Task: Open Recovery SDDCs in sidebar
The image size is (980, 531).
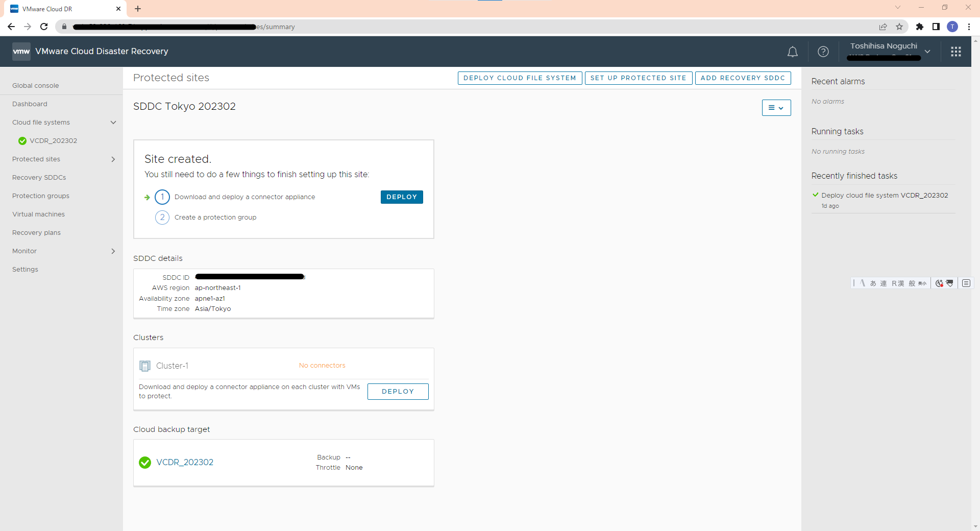Action: coord(39,178)
